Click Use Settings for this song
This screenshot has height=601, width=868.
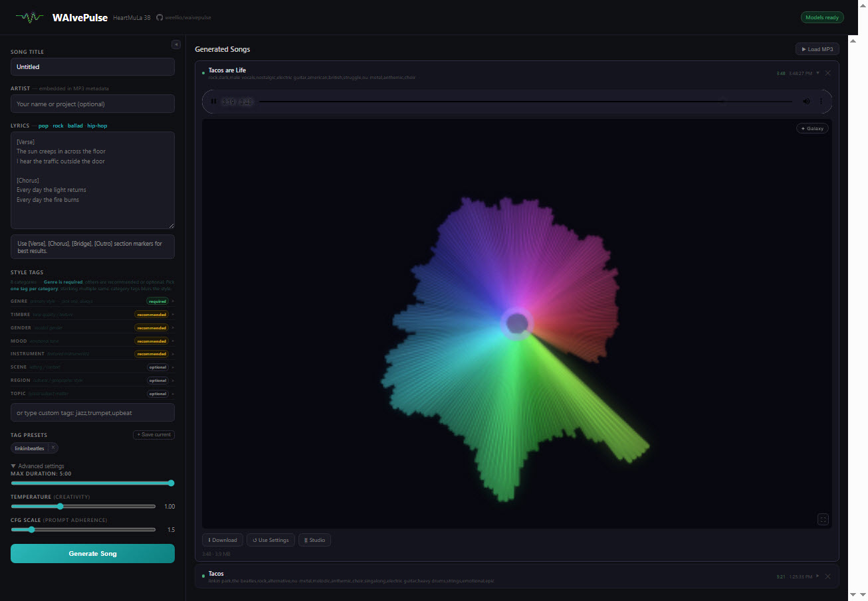[271, 540]
